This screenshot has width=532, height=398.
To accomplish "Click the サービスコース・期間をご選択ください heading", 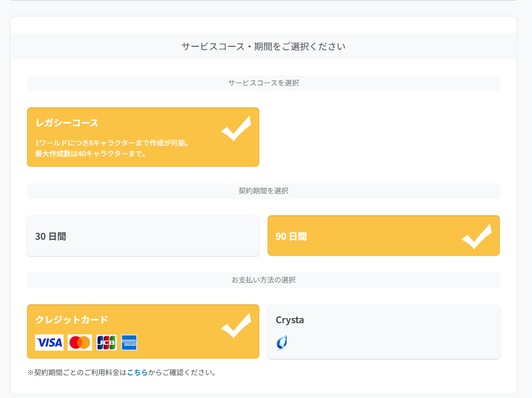I will point(263,46).
